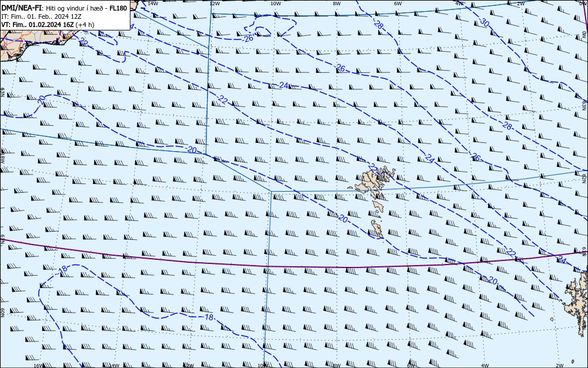Click the '(+4 h)' forecast offset text
The width and height of the screenshot is (588, 368).
point(85,25)
